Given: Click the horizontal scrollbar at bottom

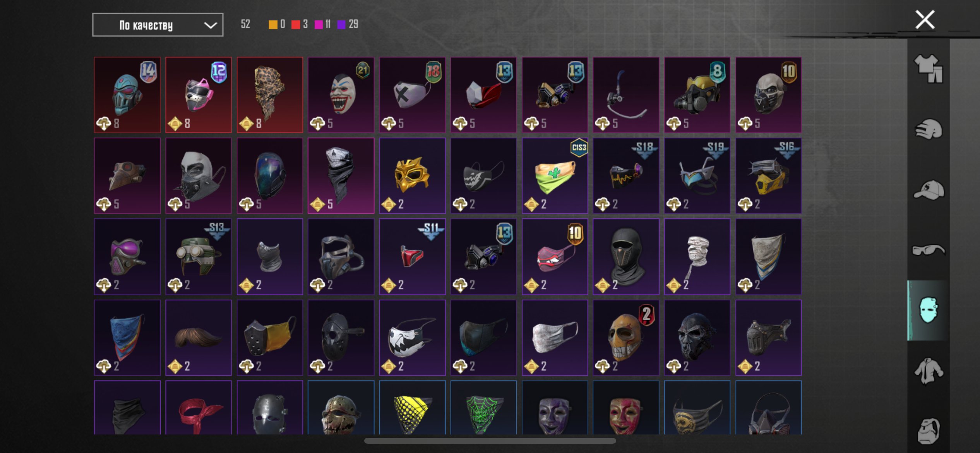Looking at the screenshot, I should pyautogui.click(x=490, y=441).
